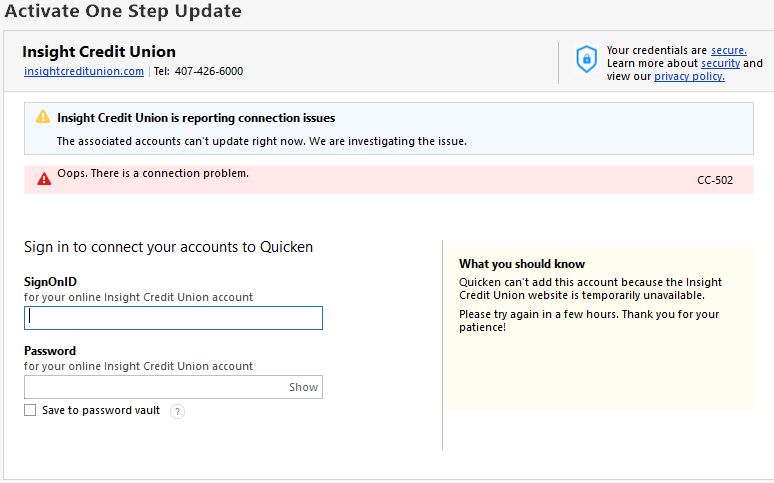Image resolution: width=774 pixels, height=483 pixels.
Task: Click the 'What you should know' heading
Action: 522,264
